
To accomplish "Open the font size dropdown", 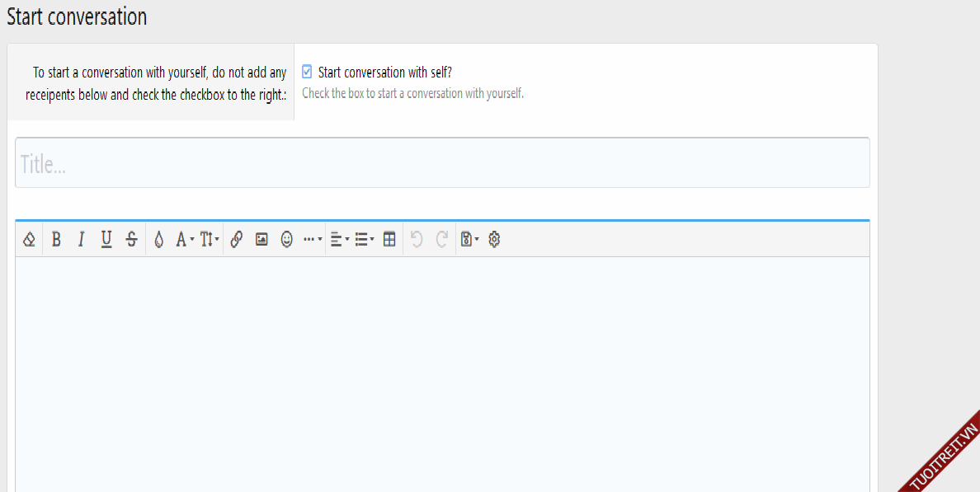I will click(210, 240).
